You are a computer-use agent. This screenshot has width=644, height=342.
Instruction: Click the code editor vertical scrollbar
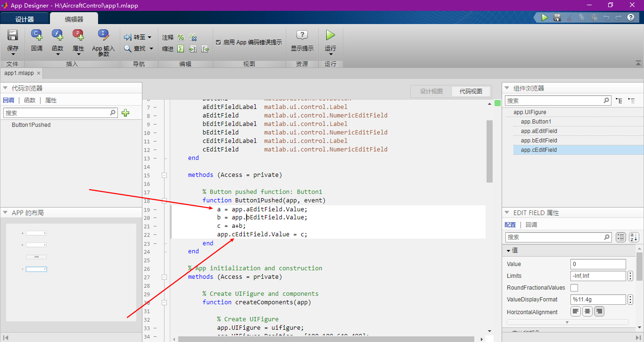click(489, 151)
